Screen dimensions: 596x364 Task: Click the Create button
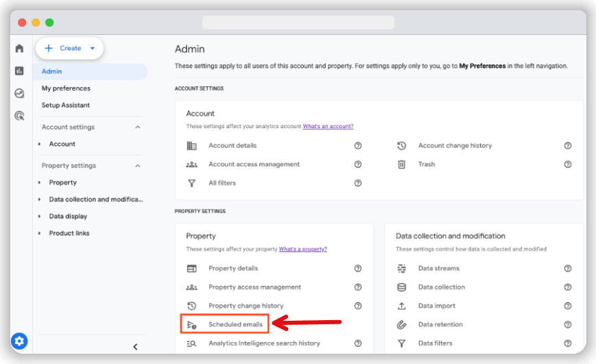pos(69,48)
